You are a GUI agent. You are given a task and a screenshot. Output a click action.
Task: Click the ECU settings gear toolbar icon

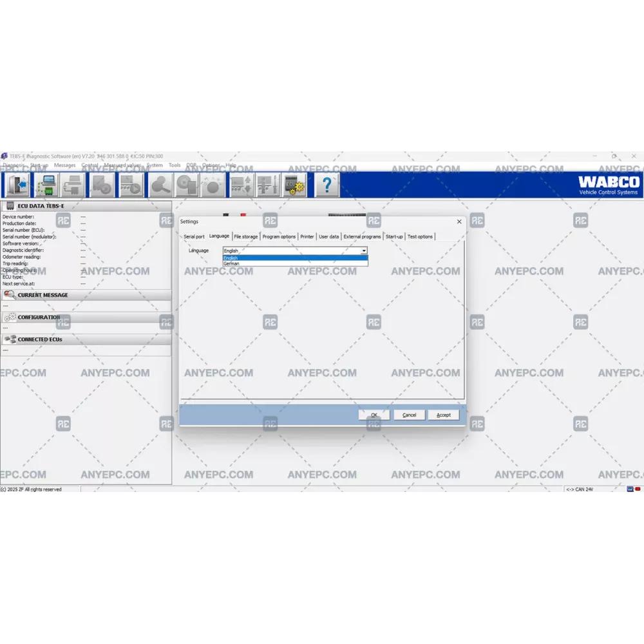pyautogui.click(x=294, y=185)
